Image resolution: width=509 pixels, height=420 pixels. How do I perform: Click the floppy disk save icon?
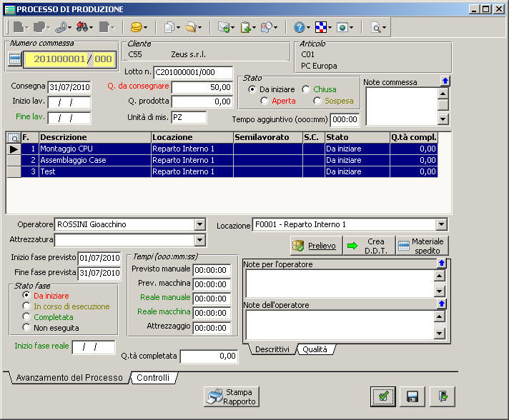(412, 396)
